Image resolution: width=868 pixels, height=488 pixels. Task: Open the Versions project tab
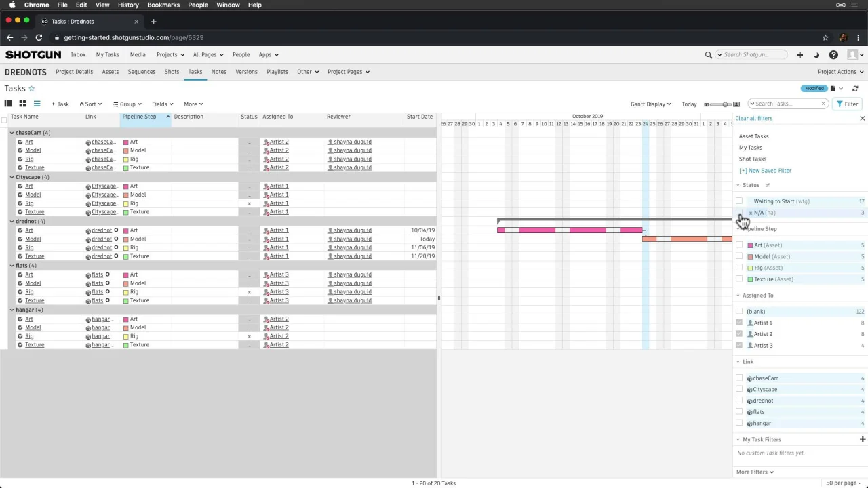tap(246, 72)
